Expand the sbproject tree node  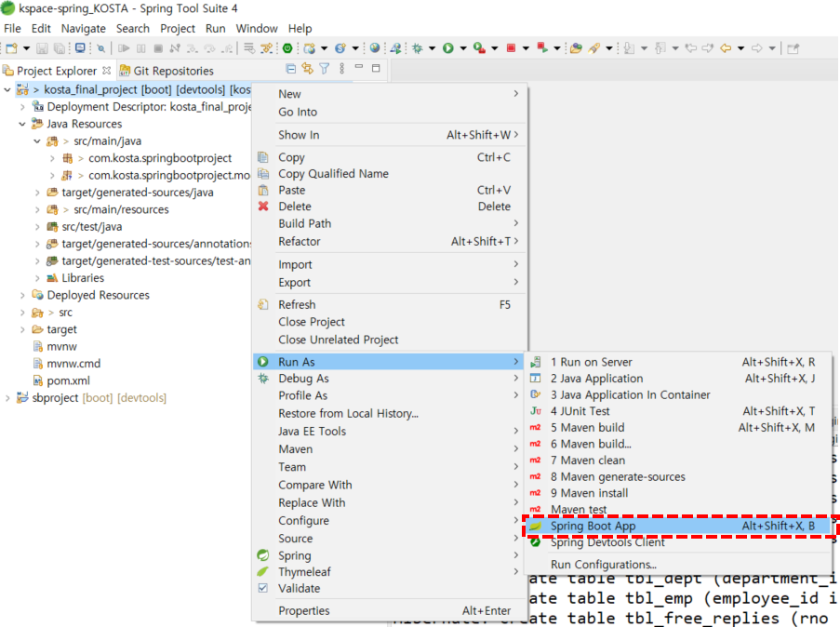[7, 398]
